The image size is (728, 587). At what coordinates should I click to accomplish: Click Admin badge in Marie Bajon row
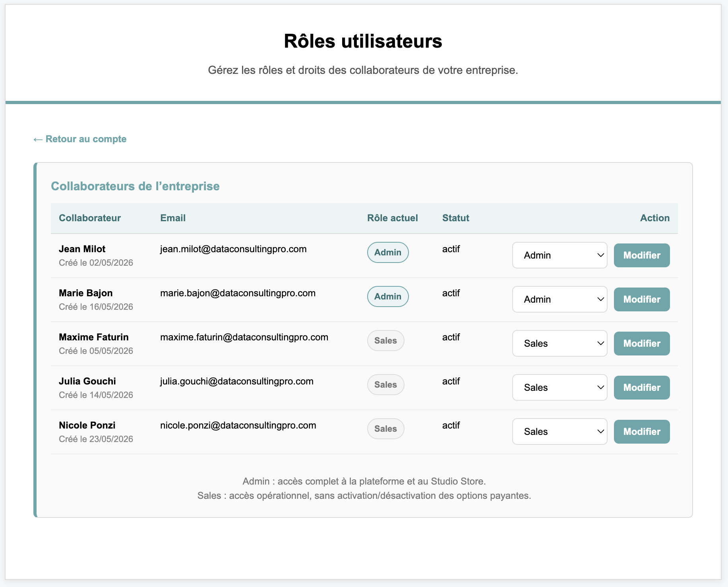coord(388,297)
